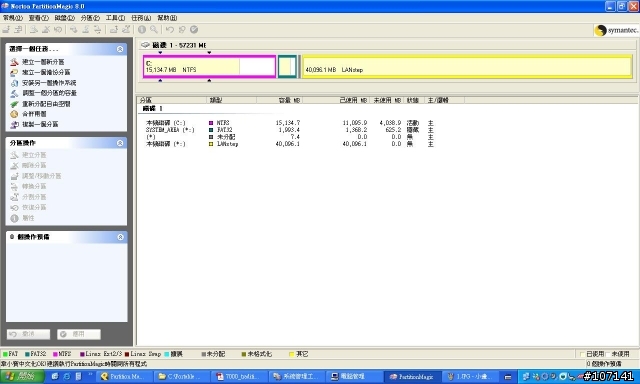Click the Capacity MB column header
The width and height of the screenshot is (640, 384).
[280, 100]
